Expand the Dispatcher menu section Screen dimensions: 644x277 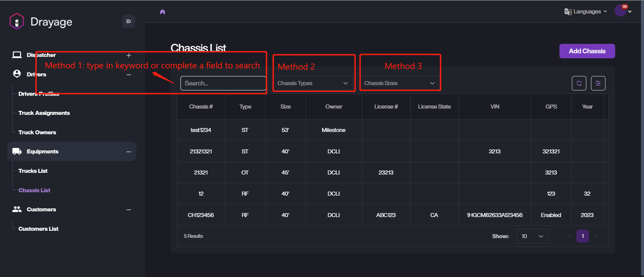pyautogui.click(x=128, y=55)
